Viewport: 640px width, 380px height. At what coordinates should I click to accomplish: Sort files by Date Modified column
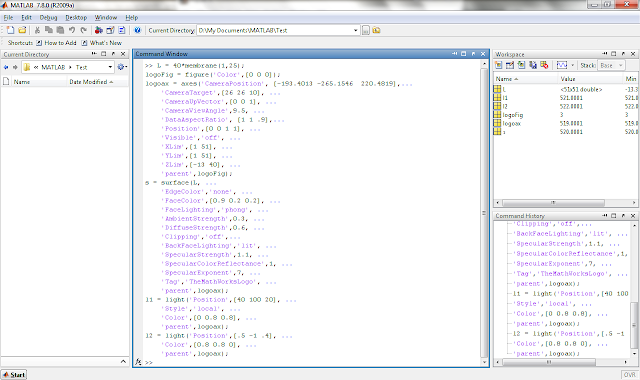[97, 82]
